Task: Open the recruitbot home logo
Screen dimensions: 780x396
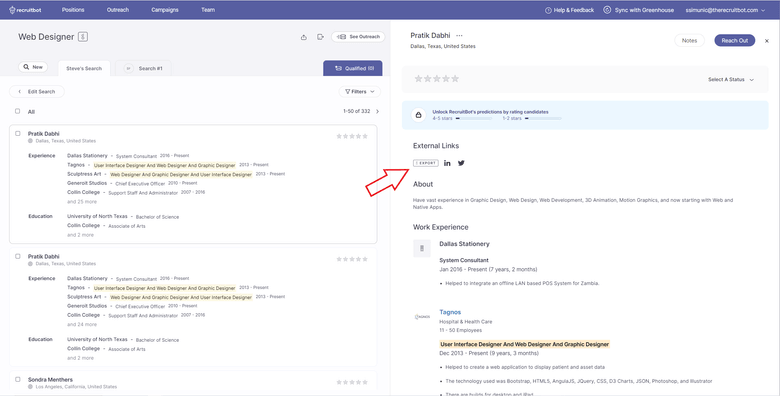Action: coord(26,10)
